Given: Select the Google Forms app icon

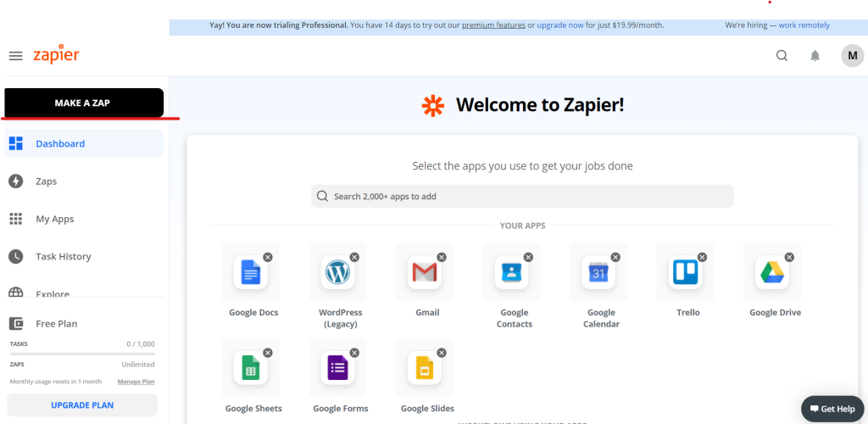Looking at the screenshot, I should [x=337, y=368].
